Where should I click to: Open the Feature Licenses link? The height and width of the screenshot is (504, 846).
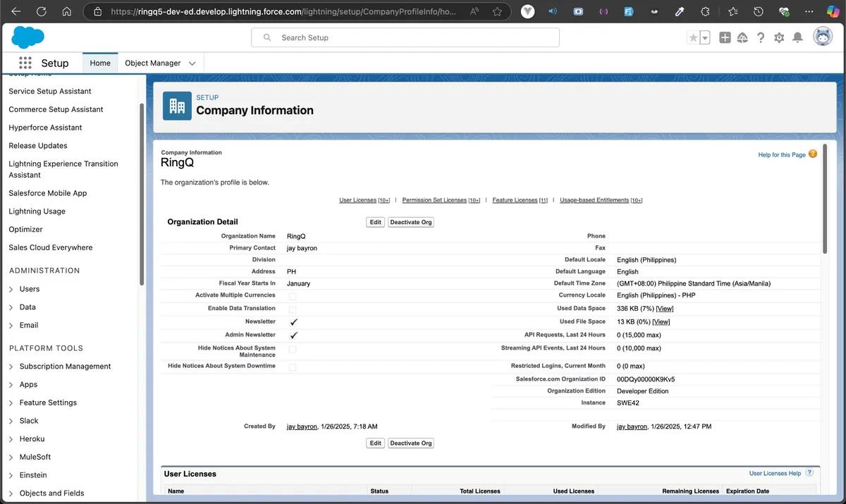pyautogui.click(x=515, y=200)
